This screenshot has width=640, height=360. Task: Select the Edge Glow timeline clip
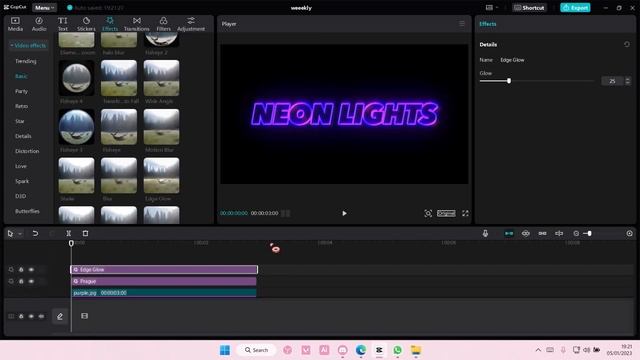164,269
